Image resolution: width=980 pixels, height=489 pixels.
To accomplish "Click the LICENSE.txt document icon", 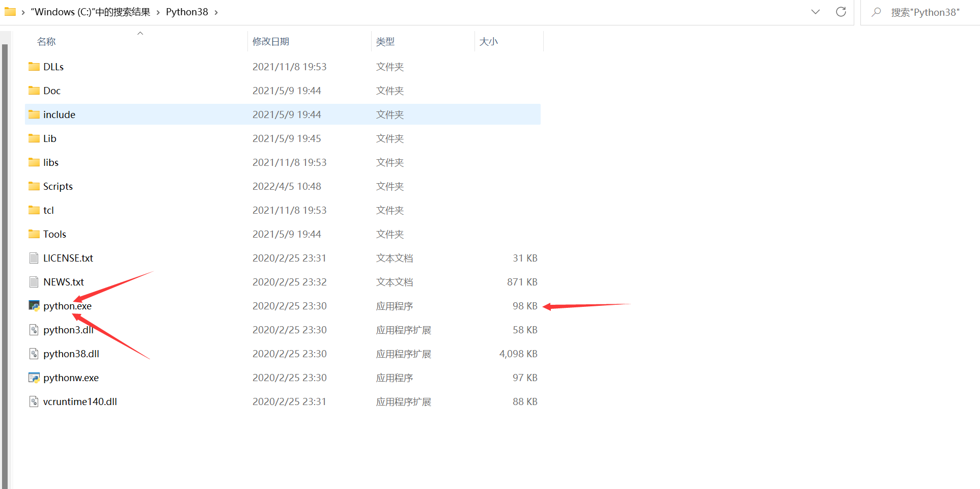I will [34, 258].
